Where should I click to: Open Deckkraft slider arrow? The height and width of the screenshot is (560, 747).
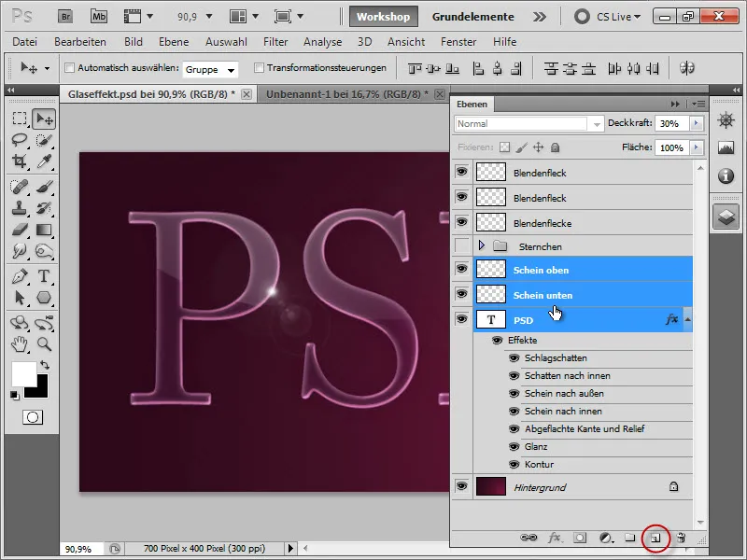(x=696, y=123)
